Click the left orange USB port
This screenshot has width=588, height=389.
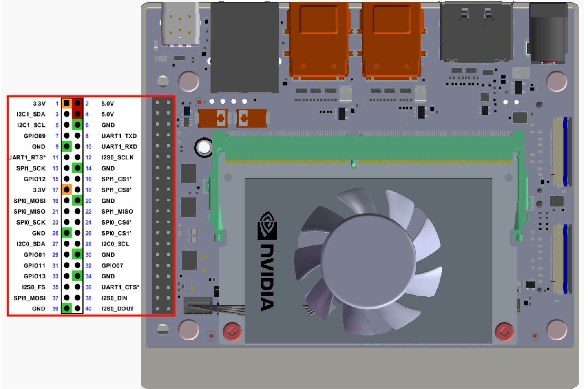coord(318,39)
